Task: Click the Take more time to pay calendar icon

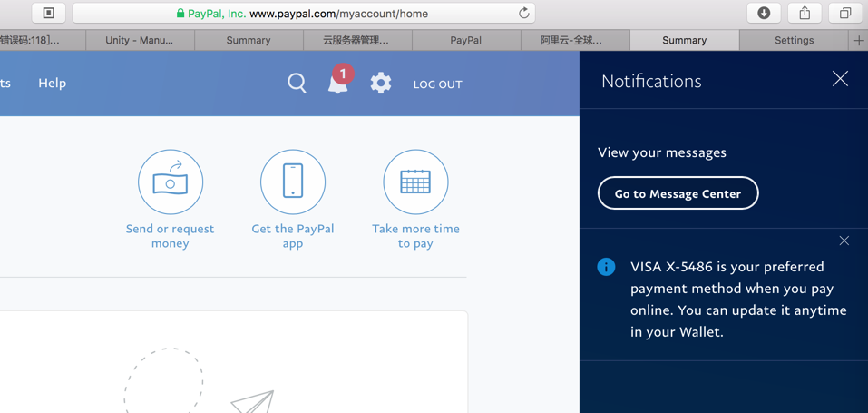Action: coord(415,182)
